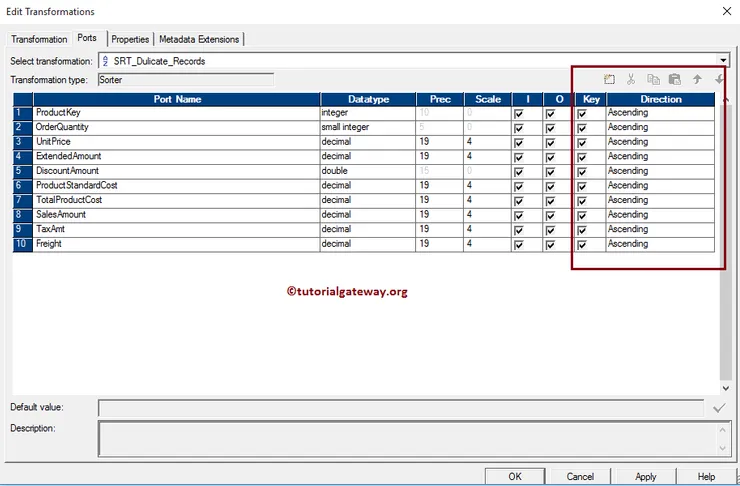740x486 pixels.
Task: Click the Cut port scissors icon
Action: point(631,79)
